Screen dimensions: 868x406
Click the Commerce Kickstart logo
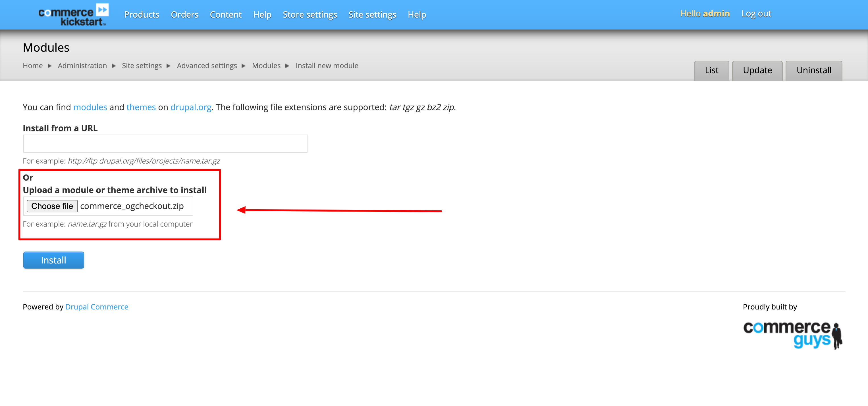click(x=72, y=14)
